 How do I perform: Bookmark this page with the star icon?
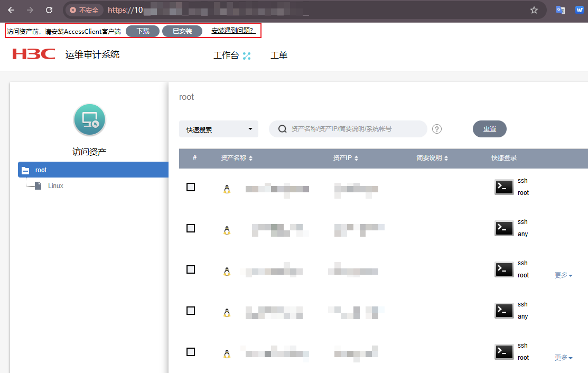point(534,10)
